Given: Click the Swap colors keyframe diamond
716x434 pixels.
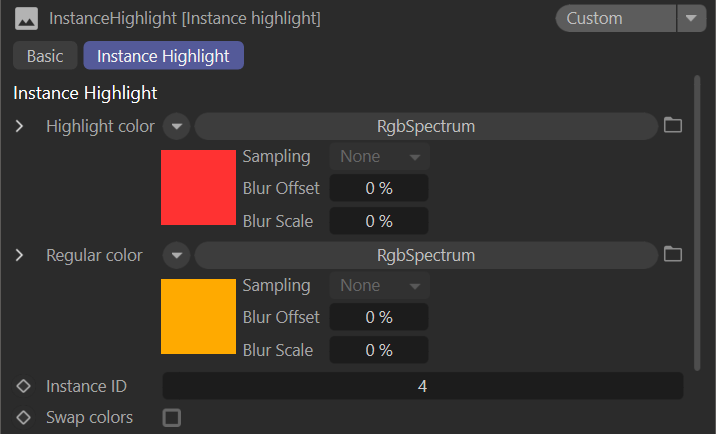Looking at the screenshot, I should pos(24,417).
